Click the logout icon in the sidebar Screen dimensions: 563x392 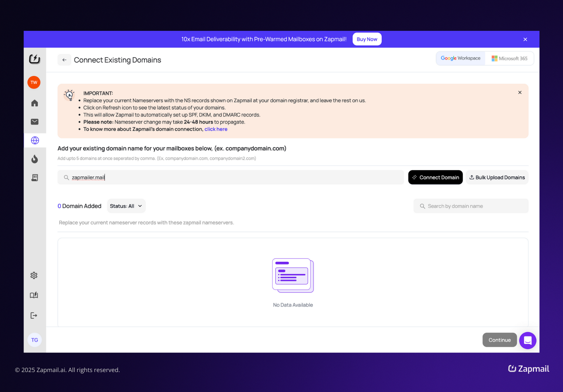[x=34, y=315]
